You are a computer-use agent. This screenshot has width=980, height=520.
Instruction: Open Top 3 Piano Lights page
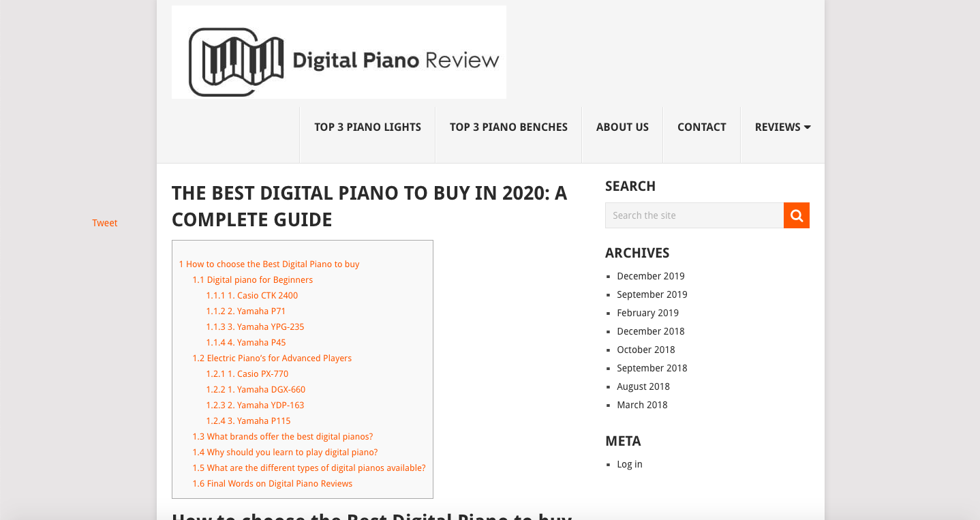(367, 127)
